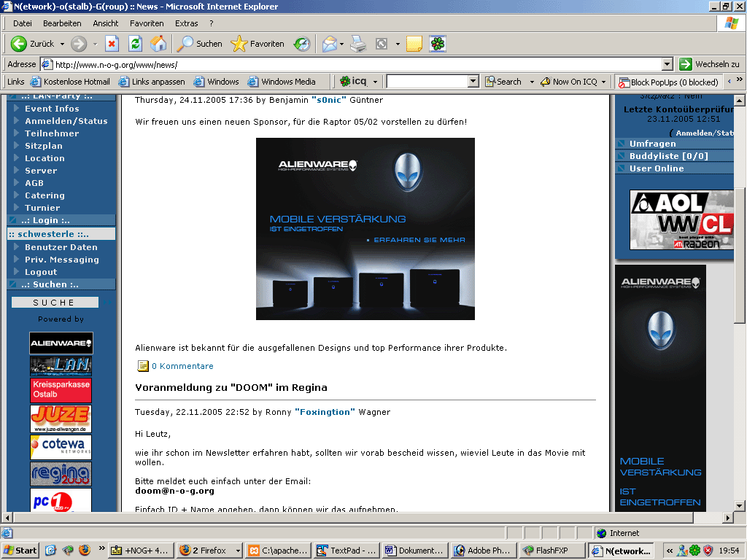Click the ICQ flower icon in toolbar
747x560 pixels.
(x=437, y=44)
